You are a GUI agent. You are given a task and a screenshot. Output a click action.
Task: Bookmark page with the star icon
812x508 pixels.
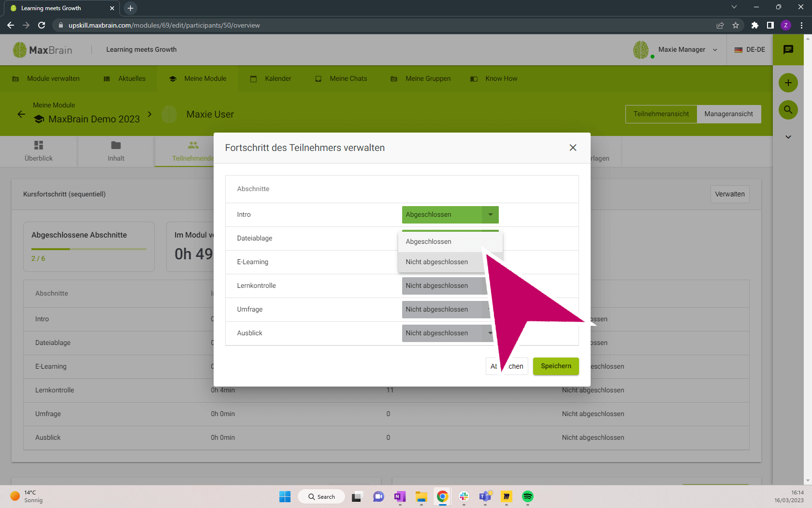pos(736,25)
